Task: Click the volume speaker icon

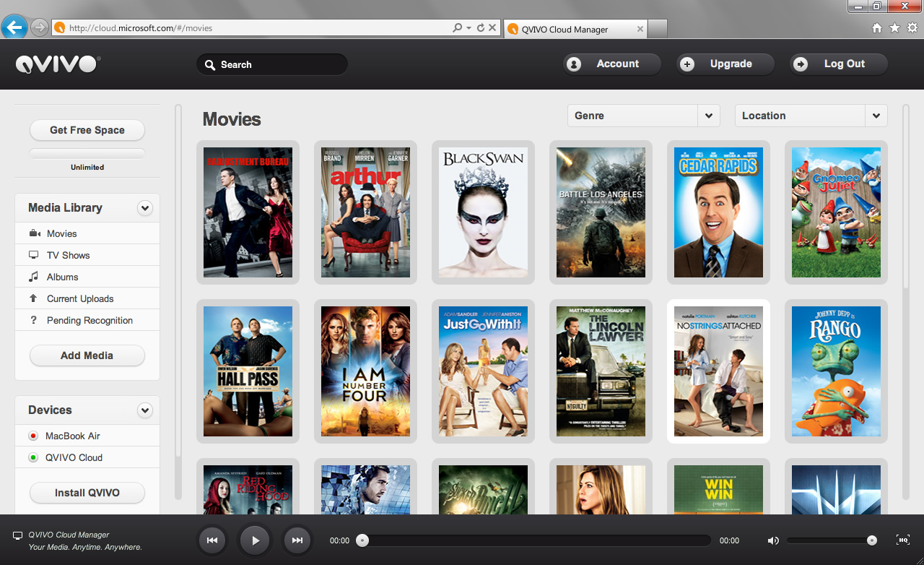Action: pos(773,540)
